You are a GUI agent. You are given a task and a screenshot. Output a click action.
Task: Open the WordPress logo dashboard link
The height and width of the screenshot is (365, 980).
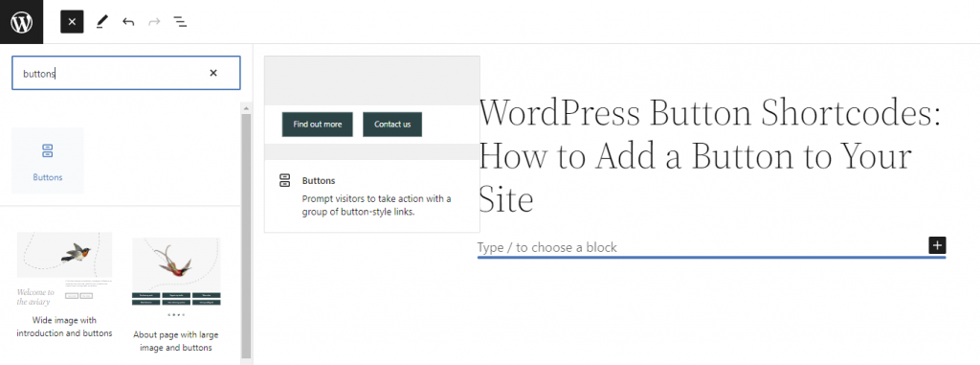(x=21, y=22)
